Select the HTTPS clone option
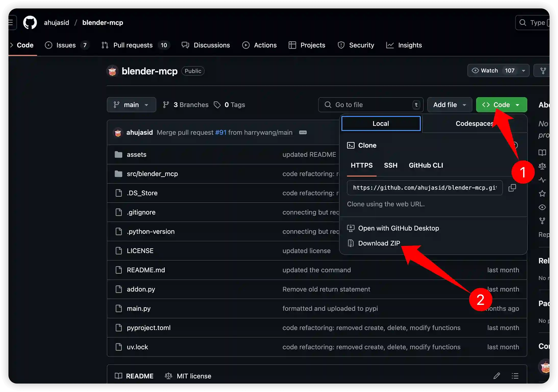This screenshot has width=558, height=392. tap(362, 165)
